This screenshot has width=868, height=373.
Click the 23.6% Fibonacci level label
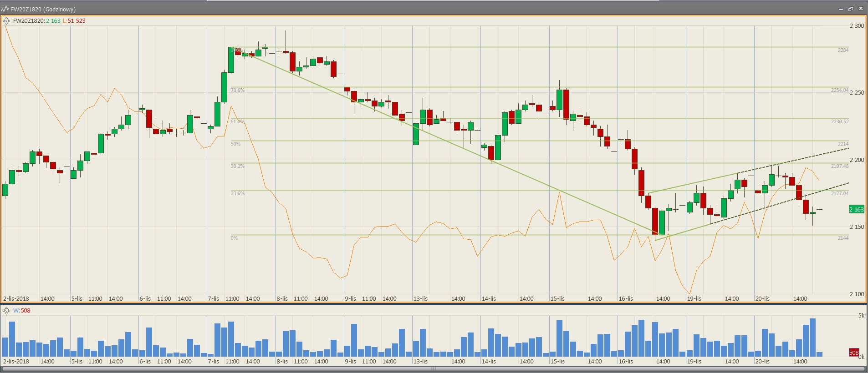tap(237, 194)
